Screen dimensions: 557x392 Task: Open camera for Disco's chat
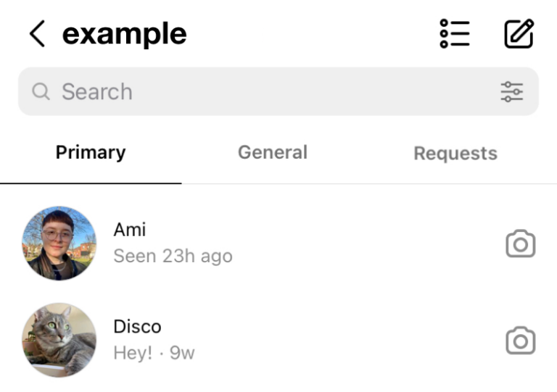pos(520,340)
